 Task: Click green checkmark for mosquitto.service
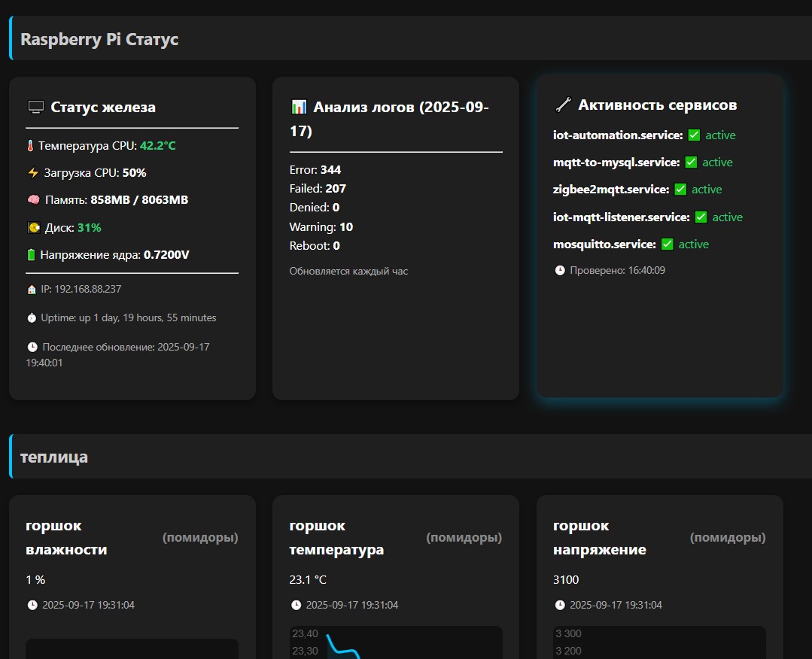(667, 244)
